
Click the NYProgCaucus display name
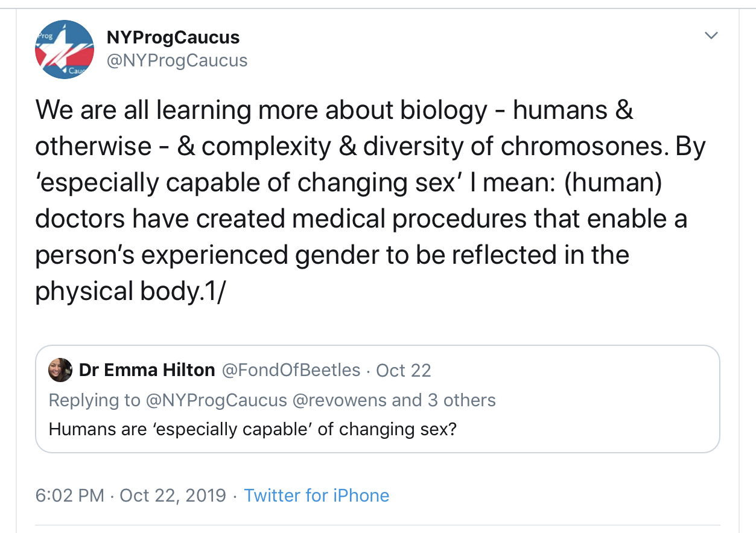173,37
